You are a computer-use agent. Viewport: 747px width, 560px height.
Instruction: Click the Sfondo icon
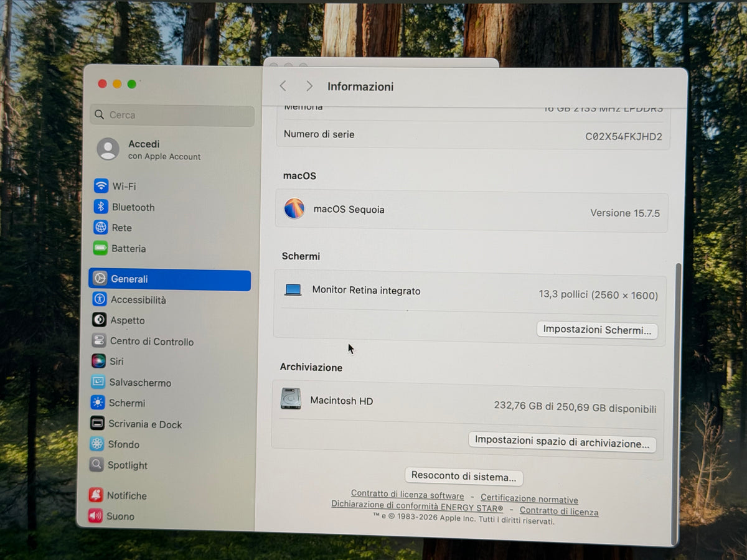(96, 444)
